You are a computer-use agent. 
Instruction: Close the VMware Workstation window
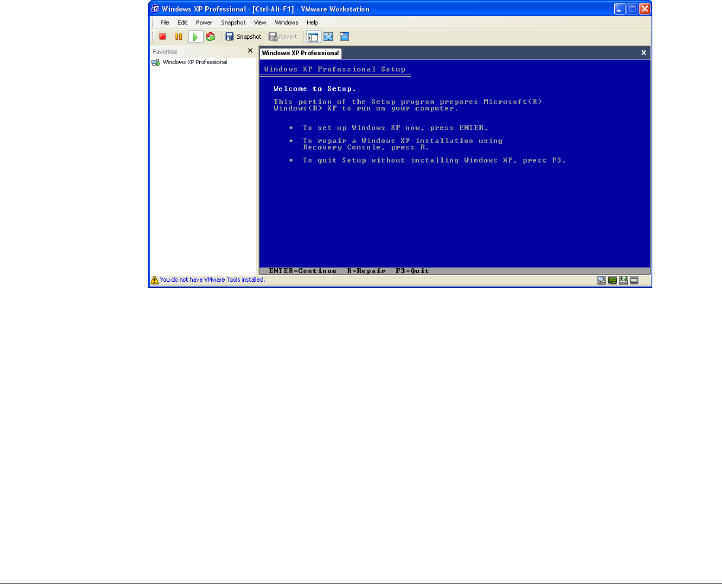tap(645, 9)
